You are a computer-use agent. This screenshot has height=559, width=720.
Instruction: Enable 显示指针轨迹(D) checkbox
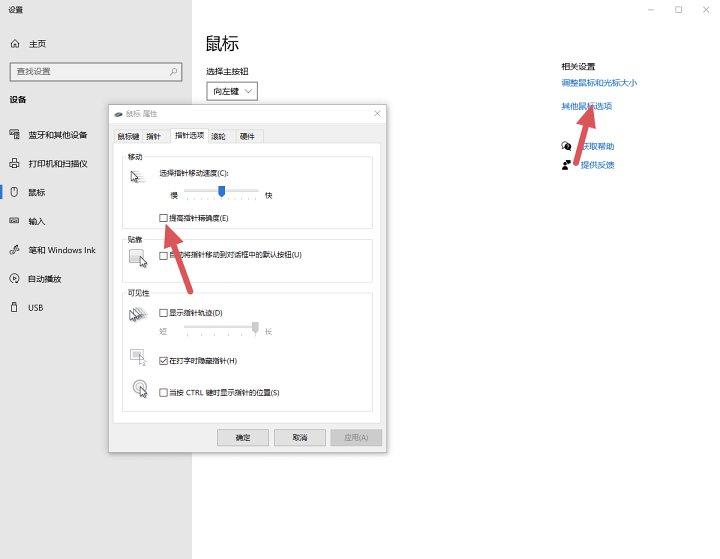(x=163, y=313)
